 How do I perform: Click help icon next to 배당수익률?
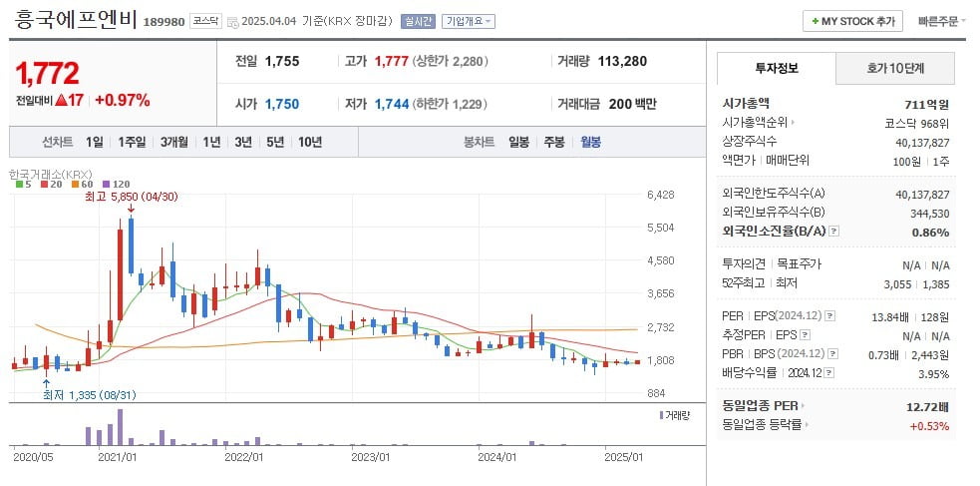(829, 373)
